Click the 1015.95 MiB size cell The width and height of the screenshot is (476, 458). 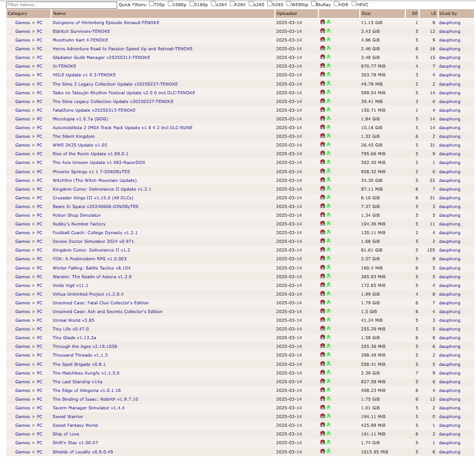374,452
